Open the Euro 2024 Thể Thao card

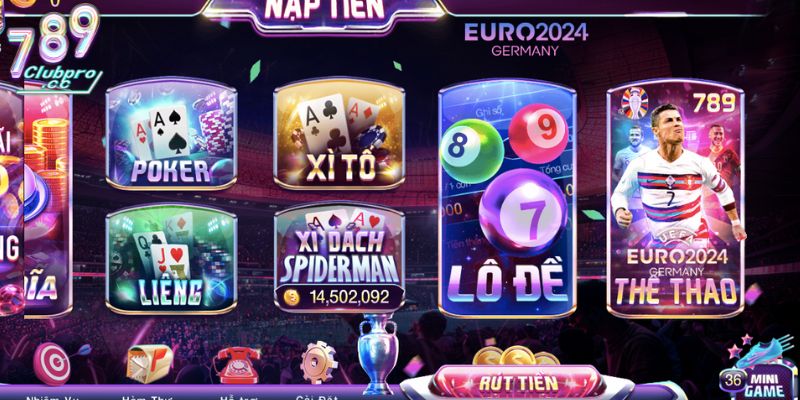coord(676,198)
